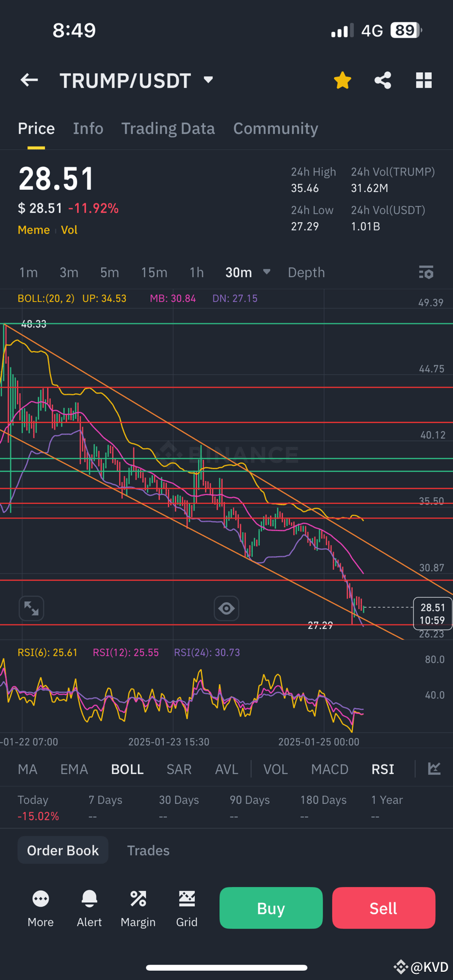Select the Trades tab

coord(148,850)
